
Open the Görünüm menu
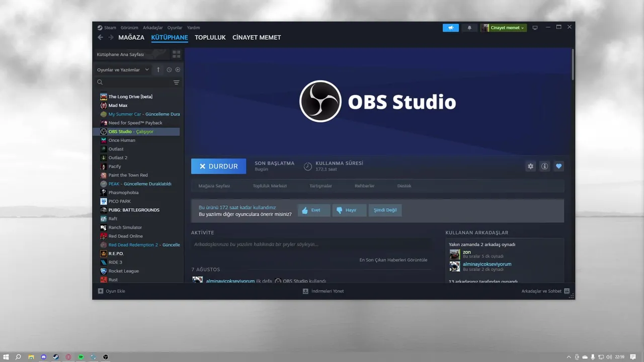[129, 28]
